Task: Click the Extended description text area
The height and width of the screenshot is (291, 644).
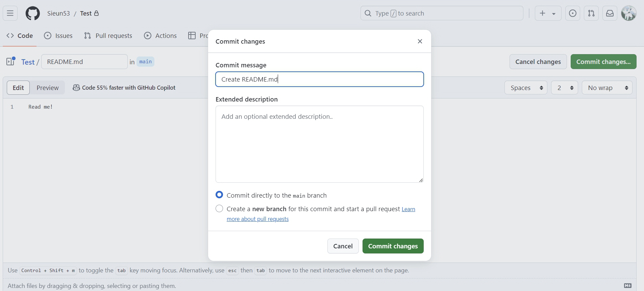Action: pos(319,144)
